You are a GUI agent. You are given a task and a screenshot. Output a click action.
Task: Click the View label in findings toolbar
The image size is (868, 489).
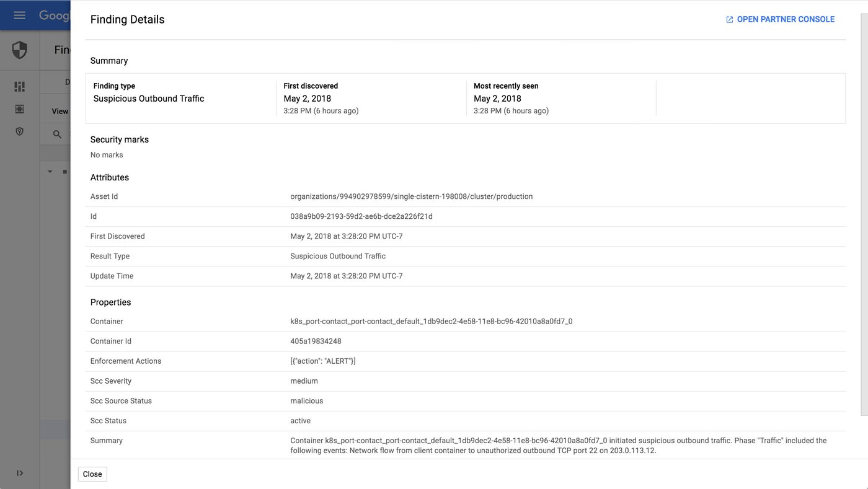point(60,112)
